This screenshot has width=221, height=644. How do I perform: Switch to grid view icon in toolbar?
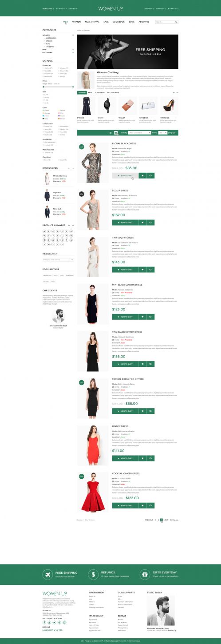pyautogui.click(x=110, y=133)
